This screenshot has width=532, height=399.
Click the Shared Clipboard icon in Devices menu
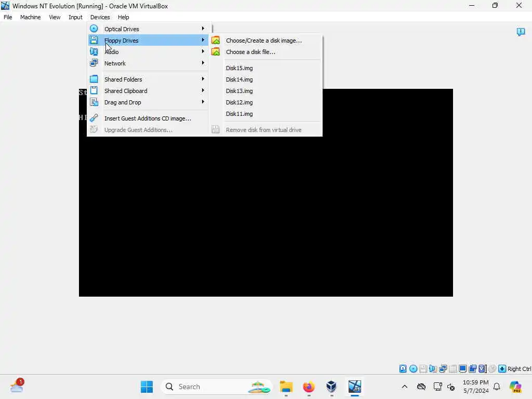coord(94,90)
